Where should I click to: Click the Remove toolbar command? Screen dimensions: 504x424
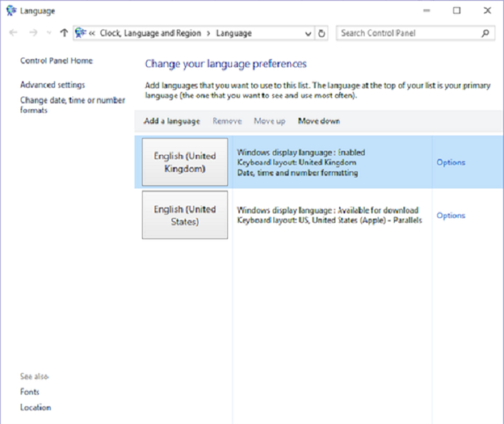227,121
